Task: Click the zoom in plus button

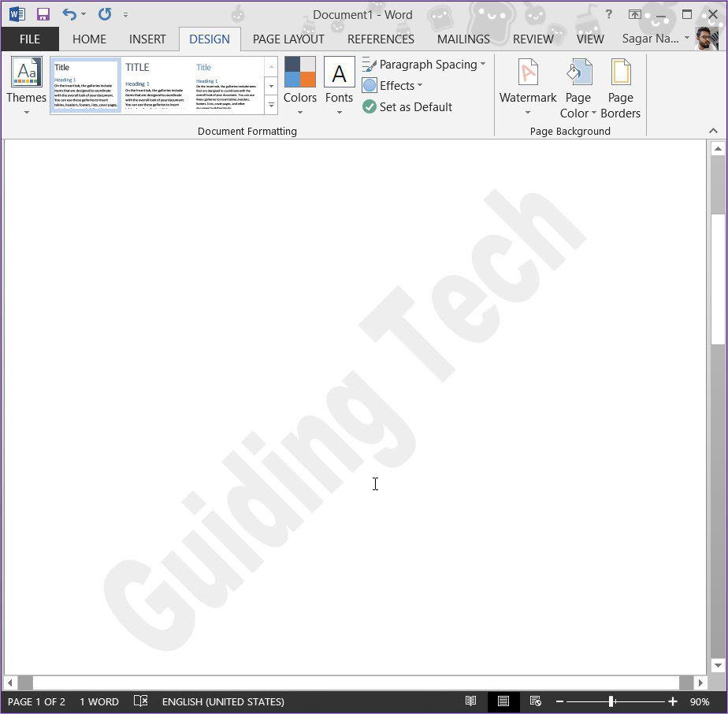Action: (x=672, y=701)
